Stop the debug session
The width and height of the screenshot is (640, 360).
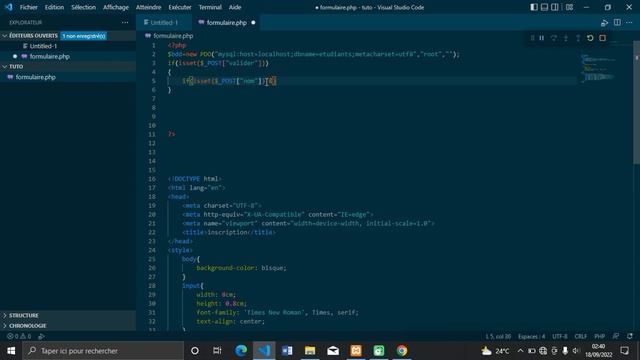tap(602, 38)
